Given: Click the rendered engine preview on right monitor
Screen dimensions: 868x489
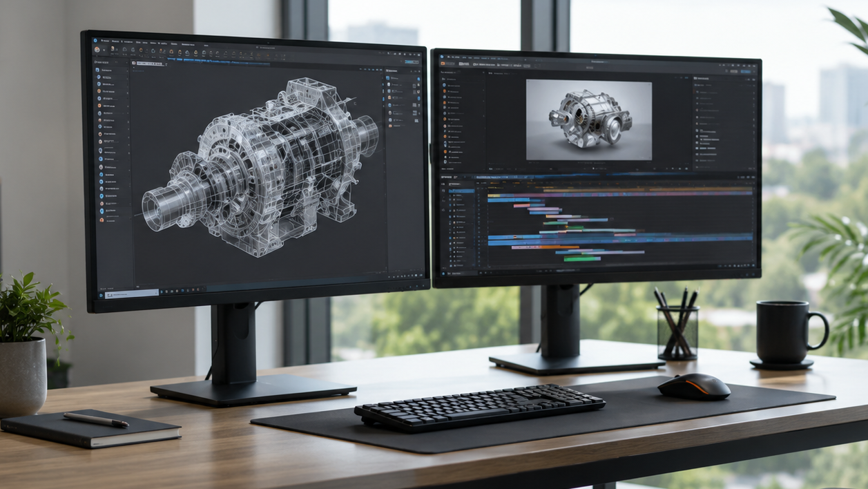Looking at the screenshot, I should (589, 119).
